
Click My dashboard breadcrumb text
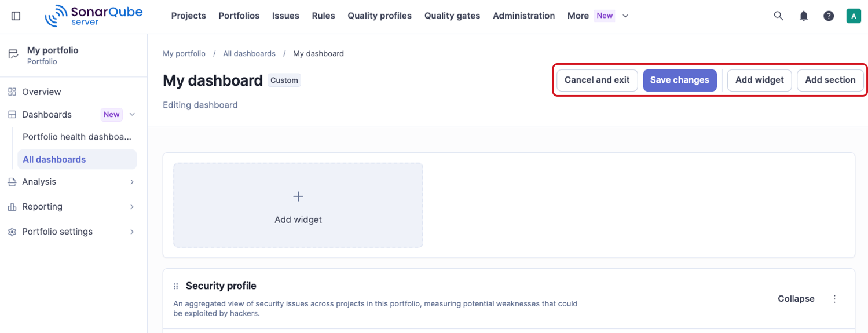click(318, 53)
